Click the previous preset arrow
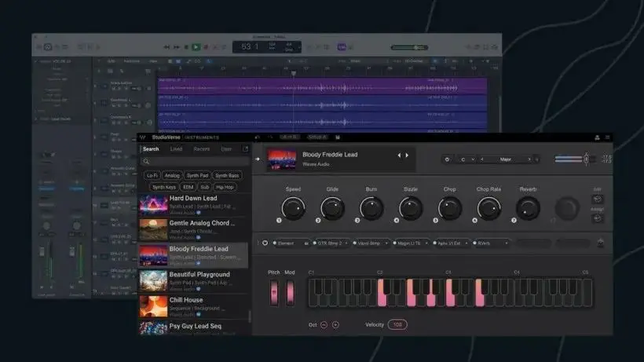The height and width of the screenshot is (362, 644). [399, 155]
